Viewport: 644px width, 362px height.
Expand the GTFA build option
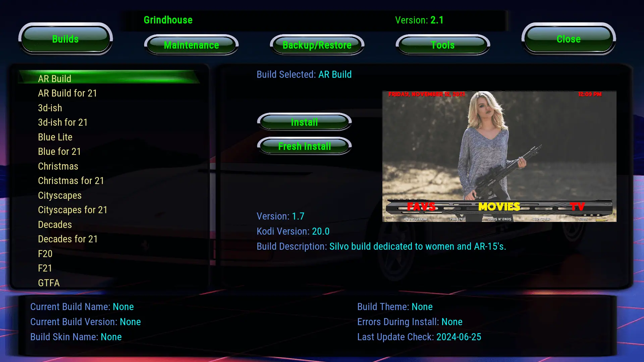(x=49, y=283)
